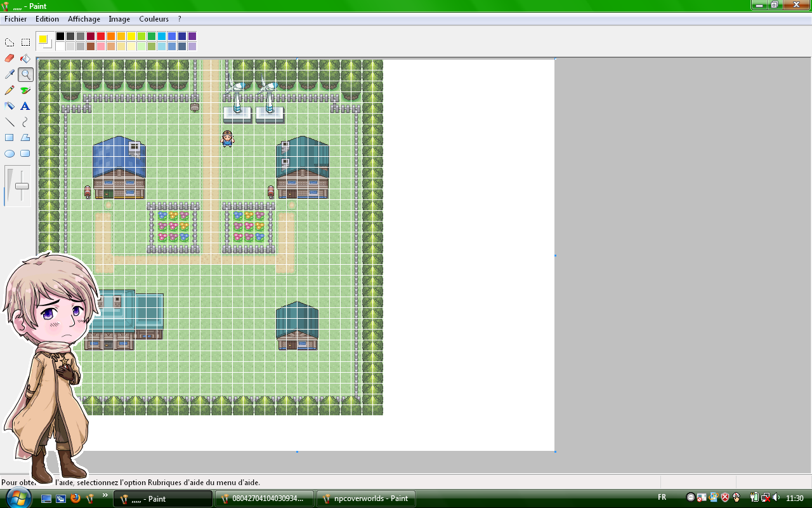
Task: Click the foreground/background color indicator box
Action: coord(44,41)
